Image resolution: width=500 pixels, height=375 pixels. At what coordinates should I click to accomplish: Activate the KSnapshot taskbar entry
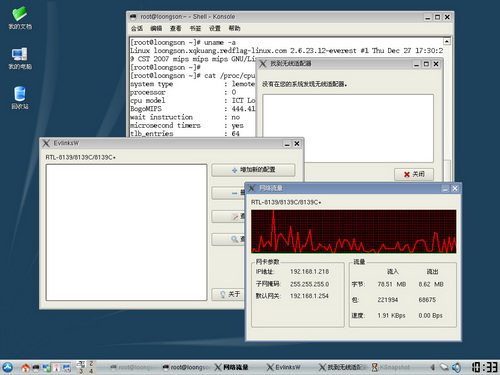coord(391,367)
